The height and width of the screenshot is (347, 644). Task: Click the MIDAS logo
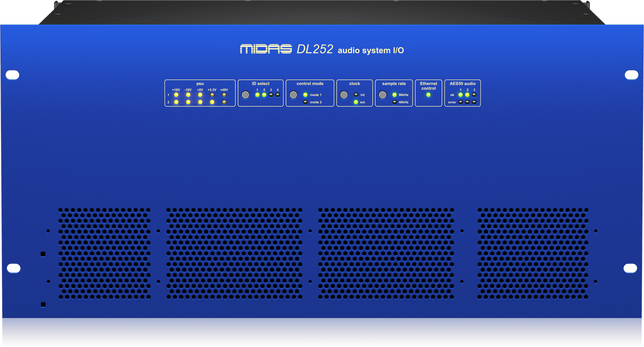click(x=266, y=49)
